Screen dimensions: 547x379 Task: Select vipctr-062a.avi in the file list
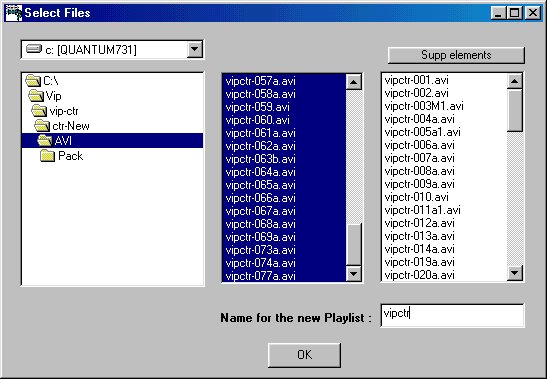point(284,146)
